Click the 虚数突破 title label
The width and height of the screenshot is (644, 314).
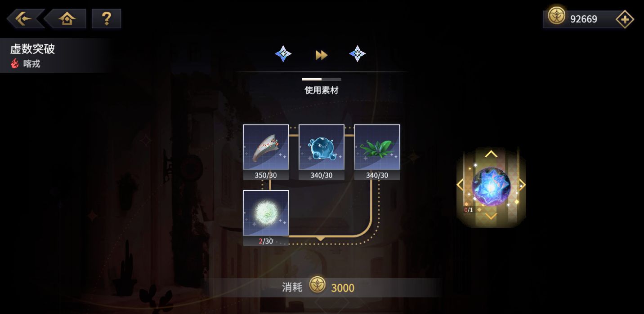coord(32,49)
